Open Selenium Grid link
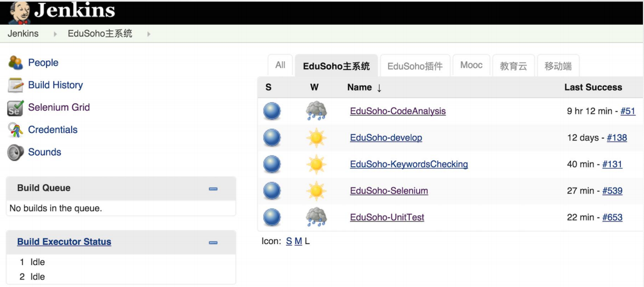 point(59,107)
